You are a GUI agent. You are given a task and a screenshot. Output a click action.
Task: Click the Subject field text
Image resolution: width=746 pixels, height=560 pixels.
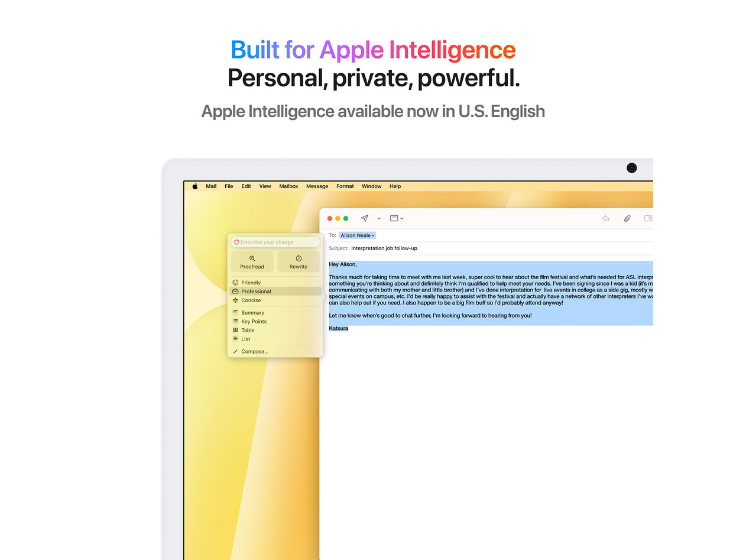coord(384,248)
